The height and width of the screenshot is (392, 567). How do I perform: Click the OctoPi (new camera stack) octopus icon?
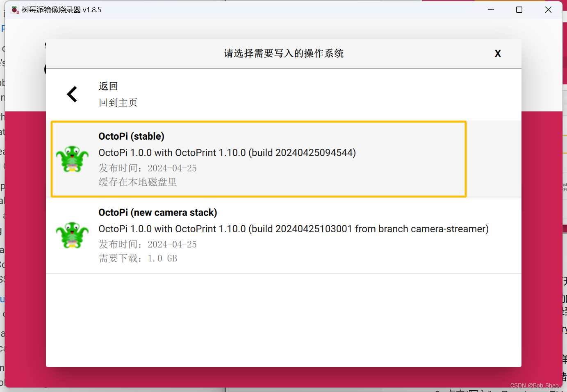pyautogui.click(x=72, y=235)
